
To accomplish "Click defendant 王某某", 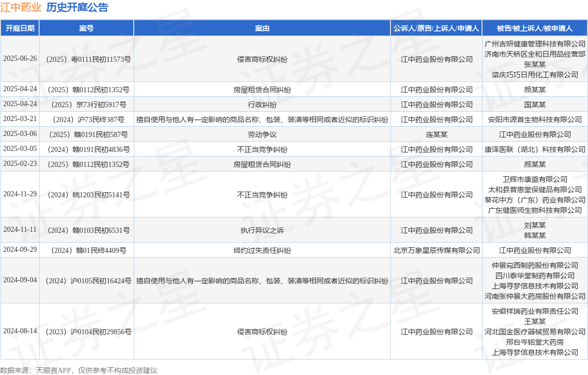I will pyautogui.click(x=534, y=321).
